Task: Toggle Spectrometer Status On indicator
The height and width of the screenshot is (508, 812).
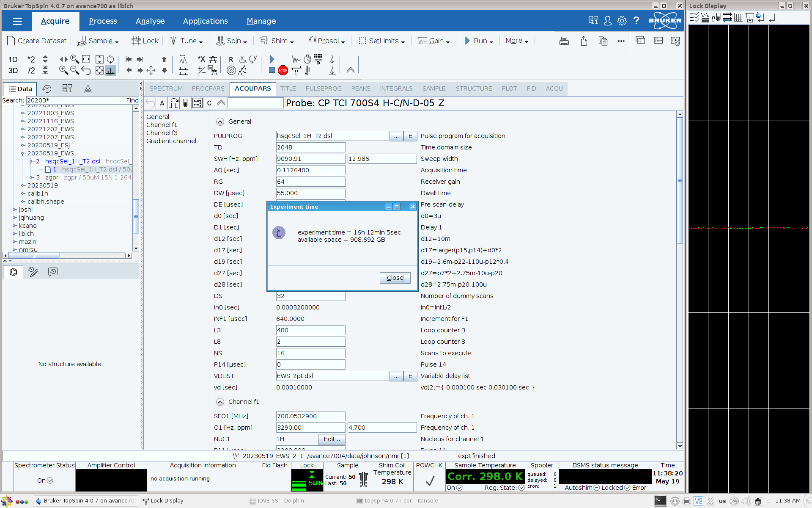Action: (x=50, y=480)
